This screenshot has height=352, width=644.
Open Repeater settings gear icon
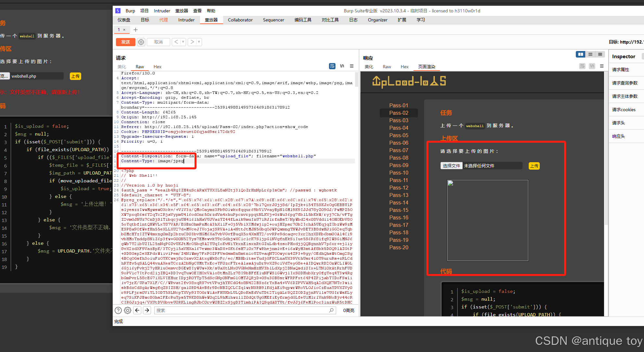tap(141, 42)
